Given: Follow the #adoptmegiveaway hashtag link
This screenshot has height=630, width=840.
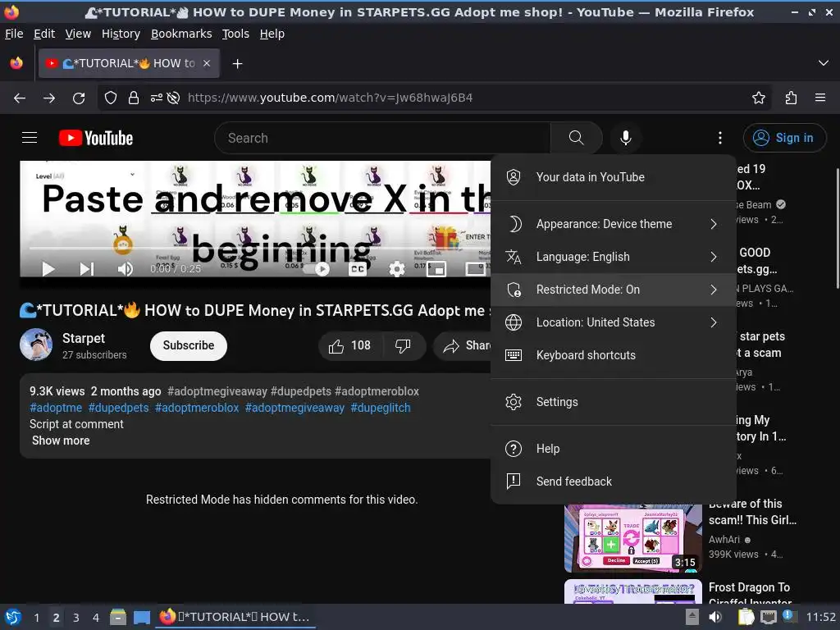Looking at the screenshot, I should 294,408.
